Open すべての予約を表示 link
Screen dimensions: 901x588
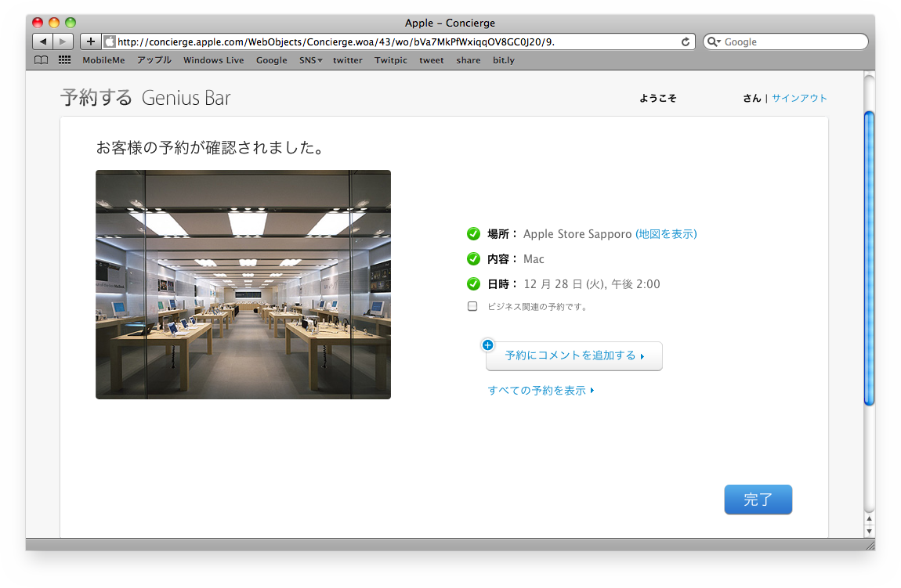541,391
